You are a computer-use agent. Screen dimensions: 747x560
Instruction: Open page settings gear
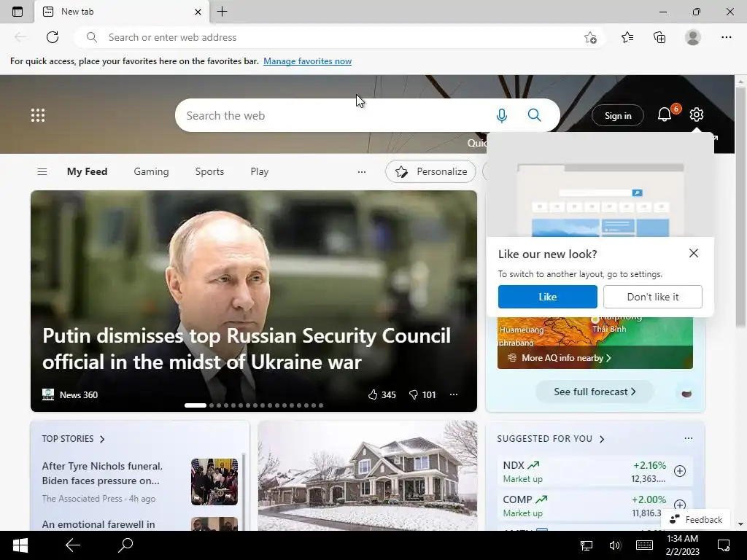(697, 114)
